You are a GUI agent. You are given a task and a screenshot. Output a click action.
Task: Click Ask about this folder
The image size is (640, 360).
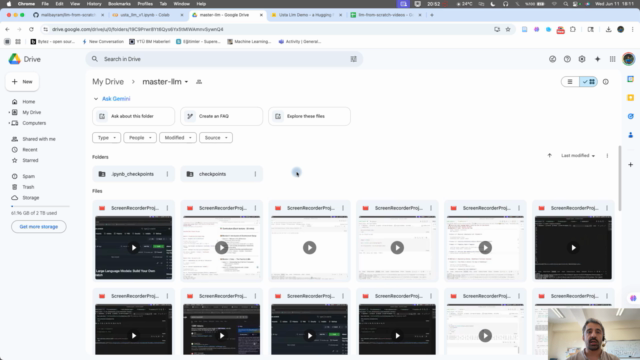click(x=133, y=116)
